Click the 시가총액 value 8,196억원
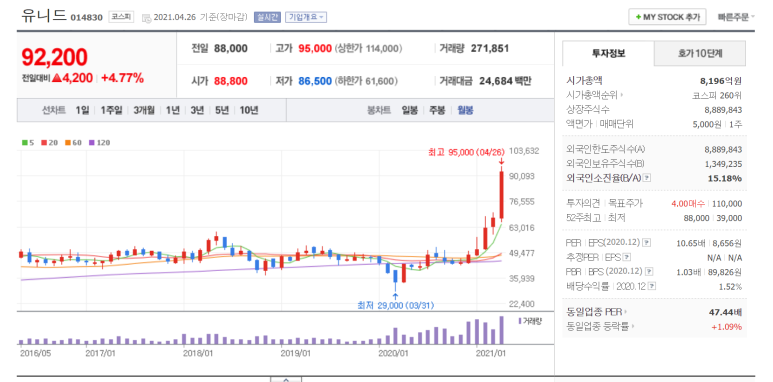This screenshot has height=382, width=773. (x=720, y=80)
